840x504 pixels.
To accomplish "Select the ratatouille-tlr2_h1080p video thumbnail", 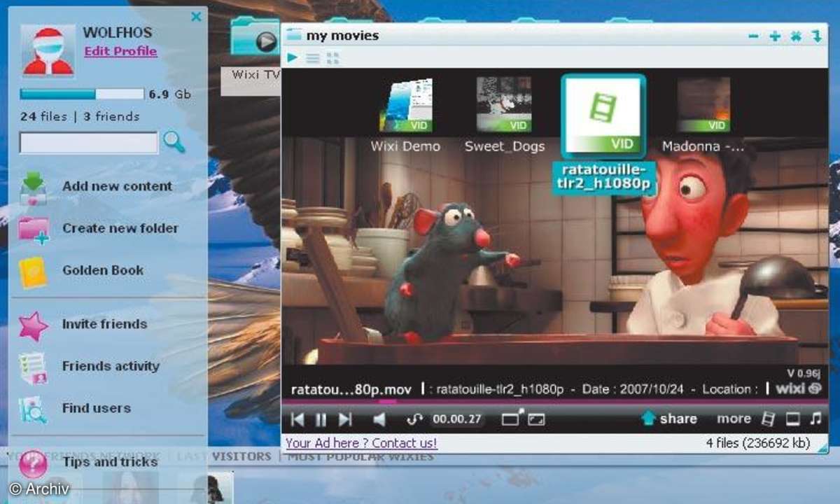I will pyautogui.click(x=603, y=115).
